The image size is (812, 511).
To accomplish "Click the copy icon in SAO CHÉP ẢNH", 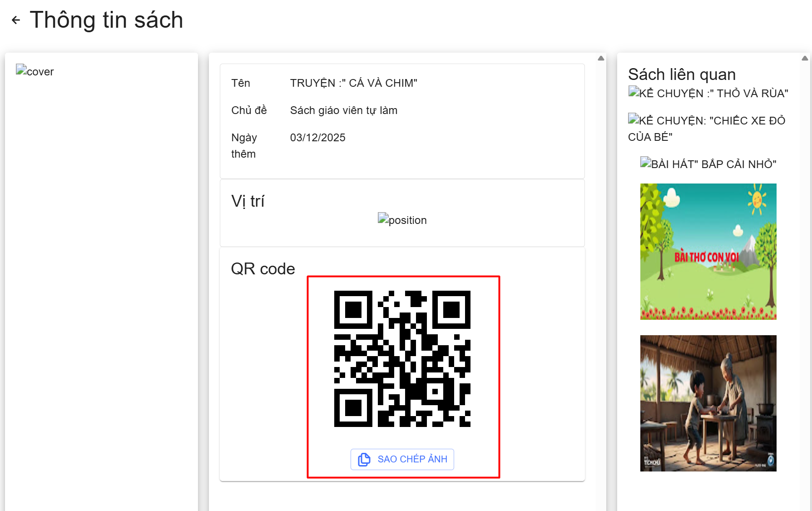I will click(x=364, y=459).
